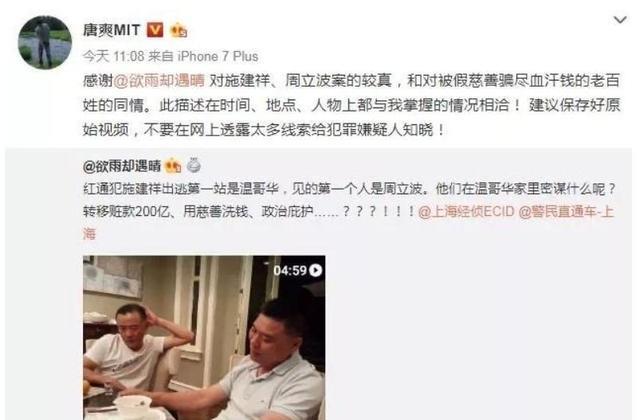Screen dimensions: 640x420
Task: Open the orange @欲雨却遇晴 mention in main post
Action: (159, 81)
